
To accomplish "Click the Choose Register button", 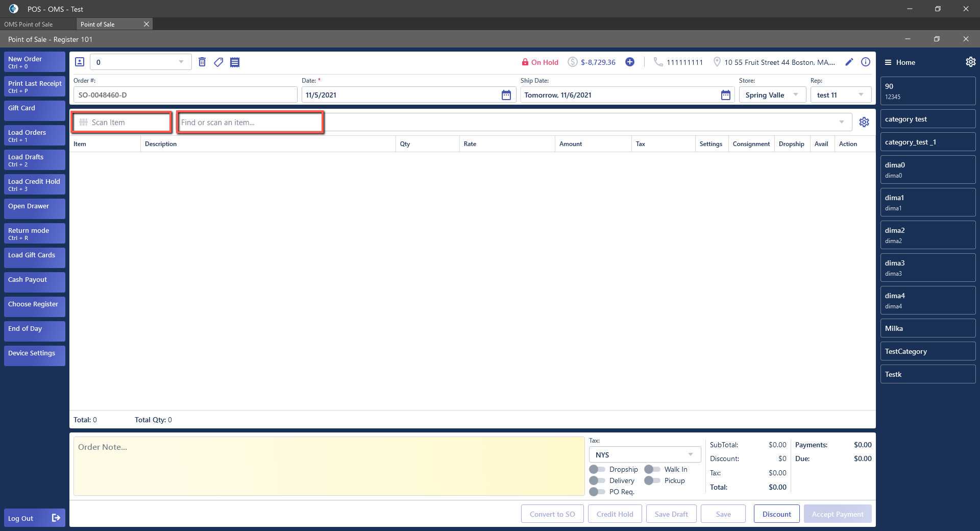I will coord(35,307).
